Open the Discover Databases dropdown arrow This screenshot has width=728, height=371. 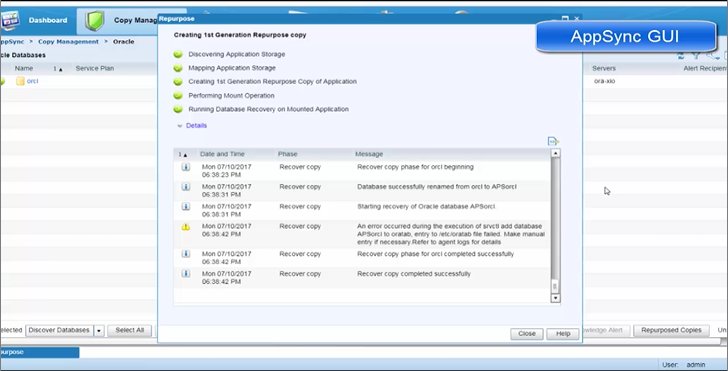[98, 331]
